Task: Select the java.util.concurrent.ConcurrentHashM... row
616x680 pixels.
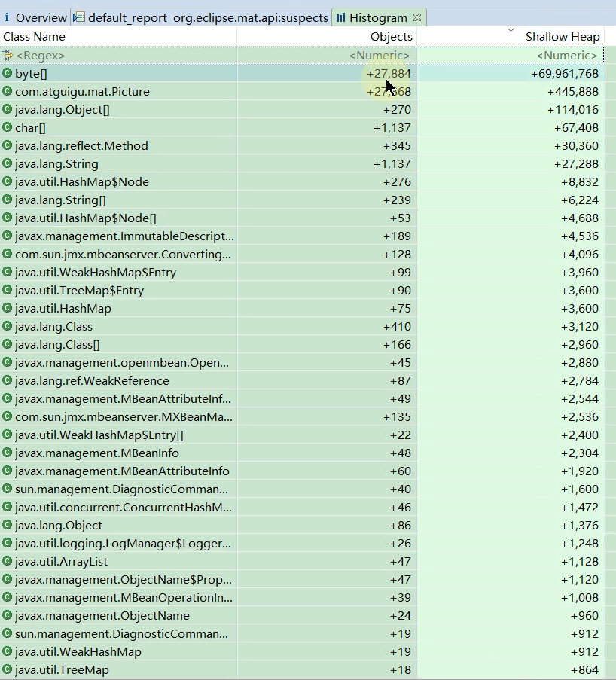Action: tap(302, 507)
